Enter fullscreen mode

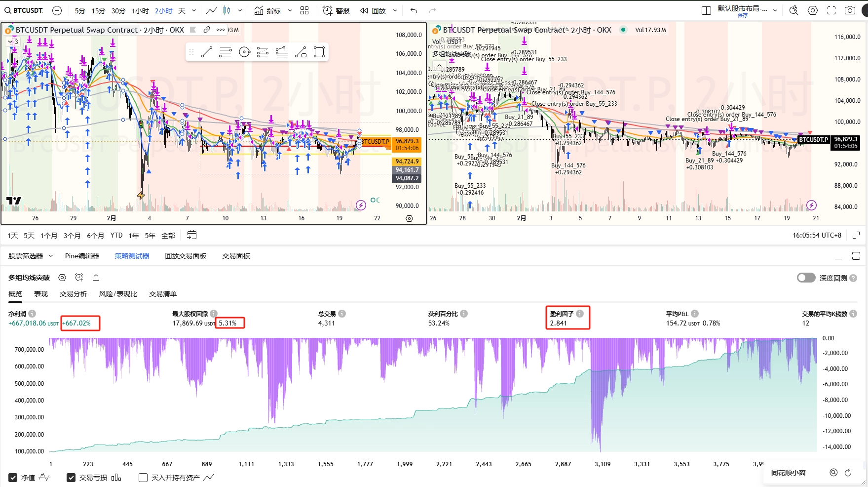831,10
